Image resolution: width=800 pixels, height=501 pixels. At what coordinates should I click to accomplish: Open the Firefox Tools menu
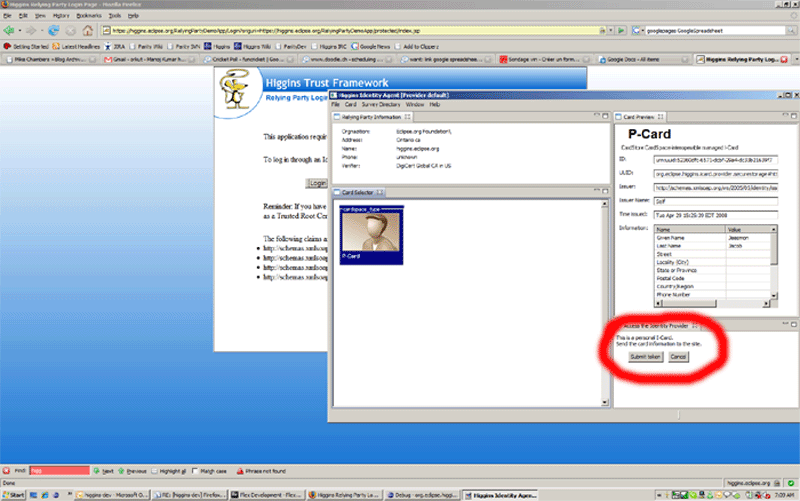[115, 16]
